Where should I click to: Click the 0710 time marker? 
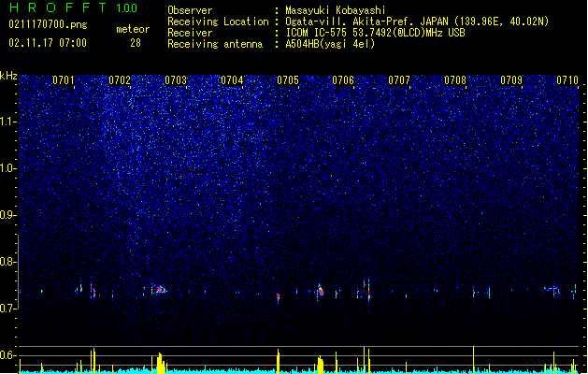click(567, 80)
